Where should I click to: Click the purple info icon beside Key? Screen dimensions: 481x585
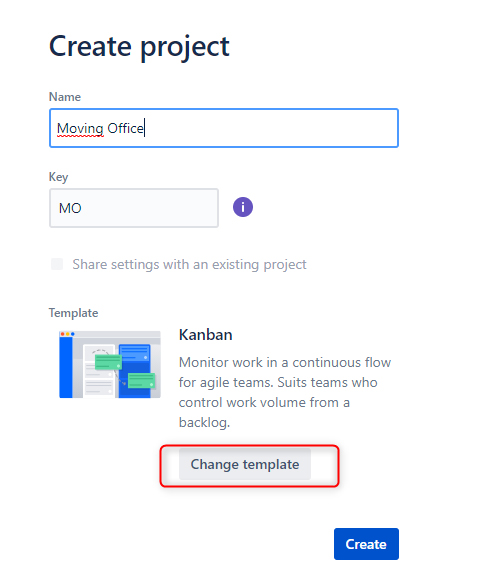click(x=243, y=207)
